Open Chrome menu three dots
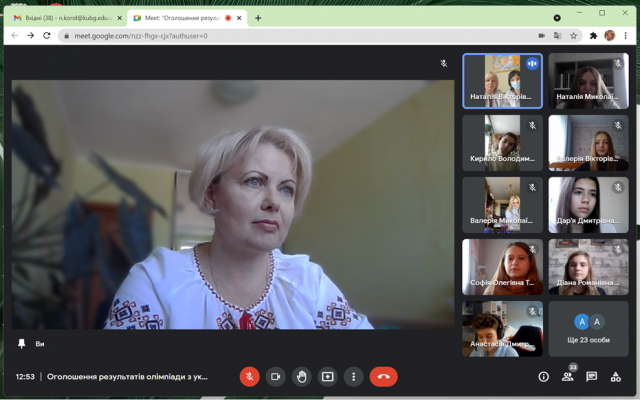The image size is (640, 400). point(625,36)
